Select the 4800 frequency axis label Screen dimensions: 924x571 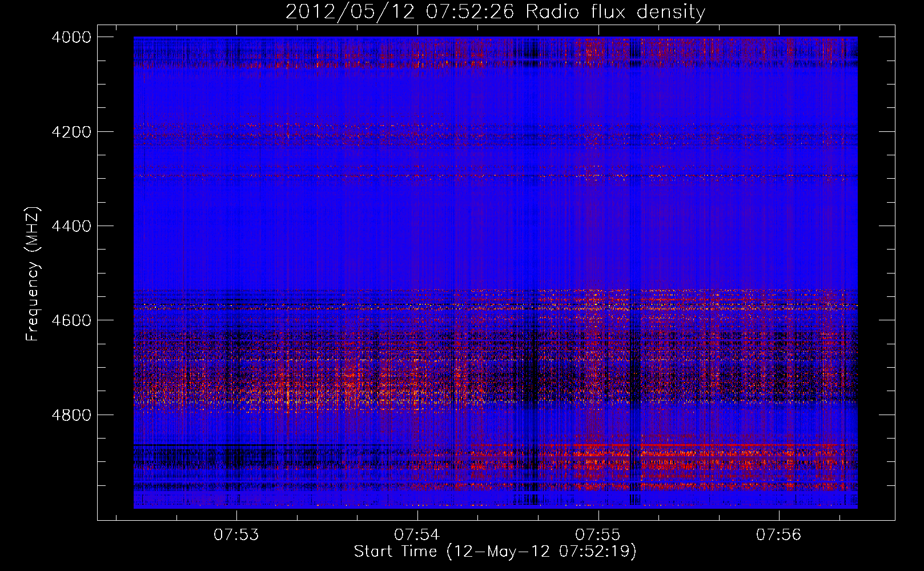[71, 415]
